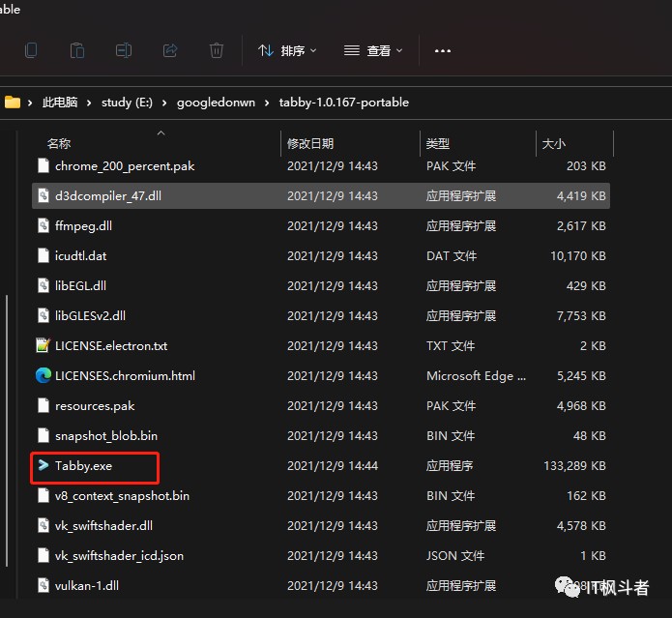672x618 pixels.
Task: Click tabby-1.0.167-portable breadcrumb segment
Action: (x=343, y=103)
